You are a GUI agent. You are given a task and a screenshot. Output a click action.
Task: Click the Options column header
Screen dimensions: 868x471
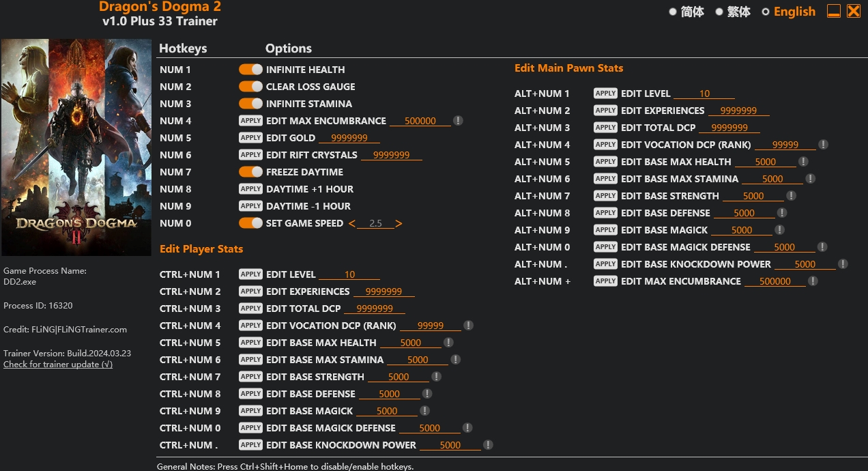click(289, 48)
